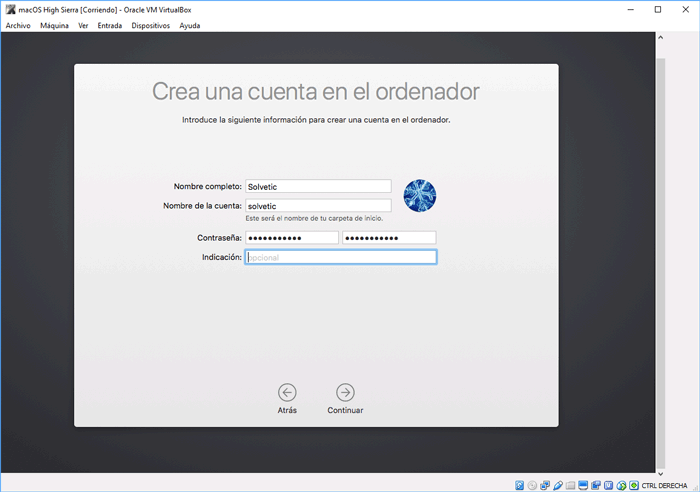The image size is (700, 492).
Task: Click the Continuar forward arrow icon
Action: [345, 392]
